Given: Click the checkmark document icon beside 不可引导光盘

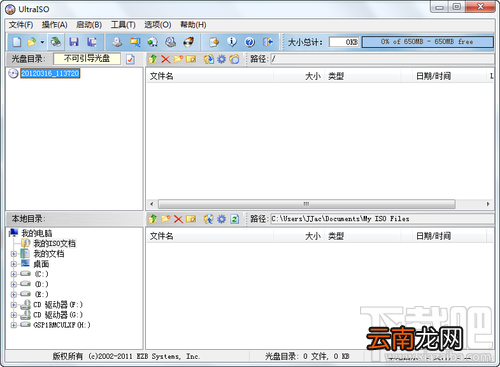Looking at the screenshot, I should tap(130, 59).
